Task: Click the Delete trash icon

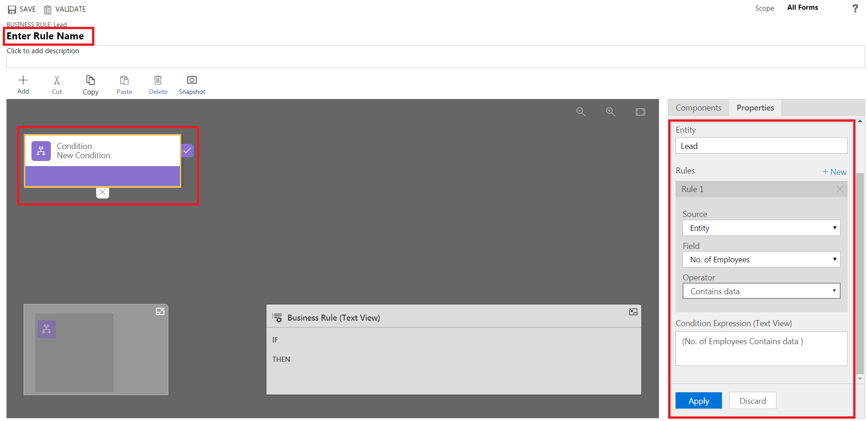Action: coord(158,80)
